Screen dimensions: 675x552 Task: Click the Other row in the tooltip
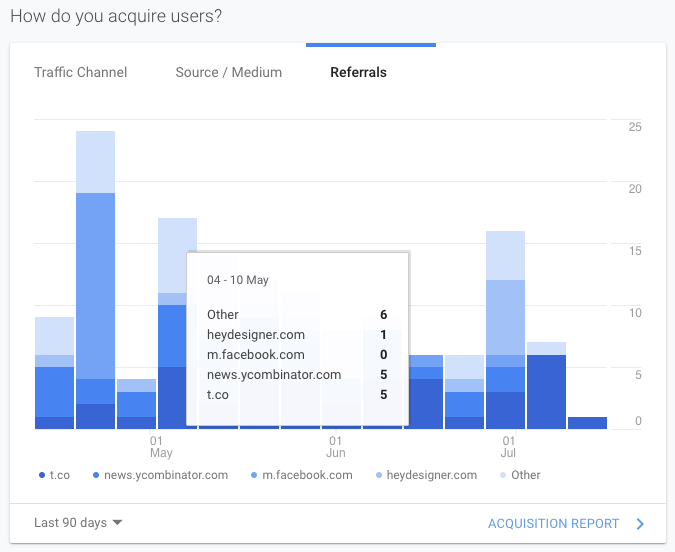(297, 314)
